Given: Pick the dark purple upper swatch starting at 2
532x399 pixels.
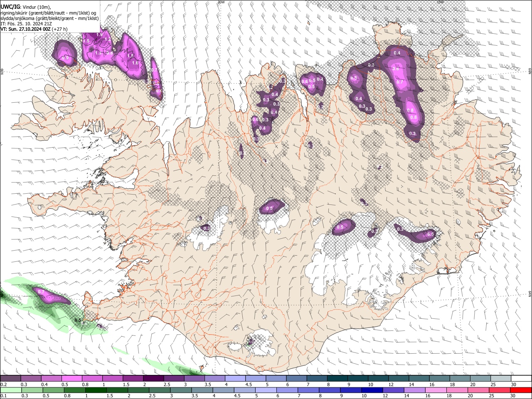Looking at the screenshot, I should [153, 378].
